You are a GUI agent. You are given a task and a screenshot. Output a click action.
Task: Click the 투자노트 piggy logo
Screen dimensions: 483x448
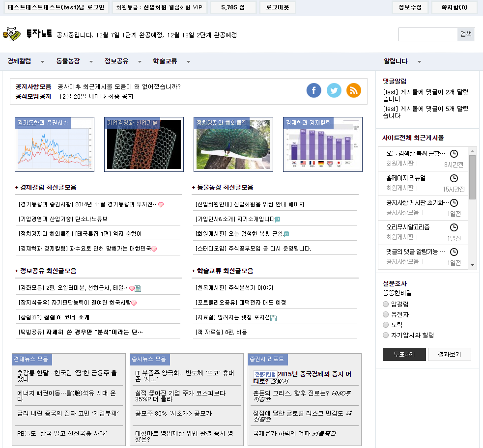(x=12, y=34)
